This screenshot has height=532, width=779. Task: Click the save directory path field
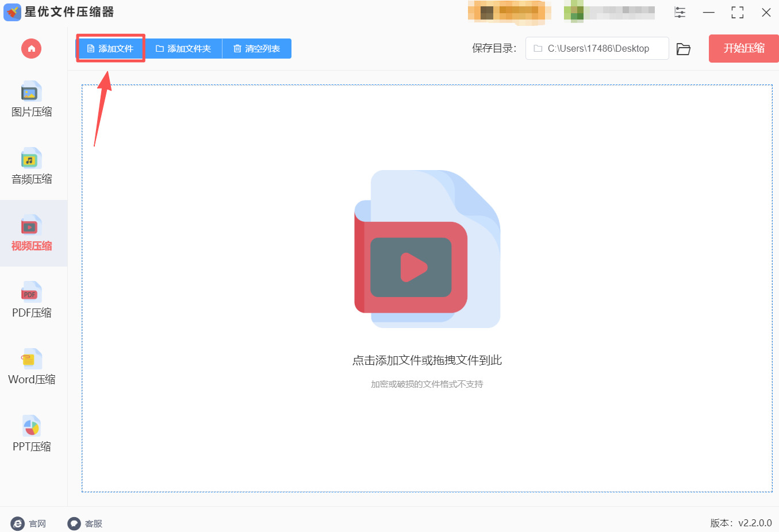597,48
